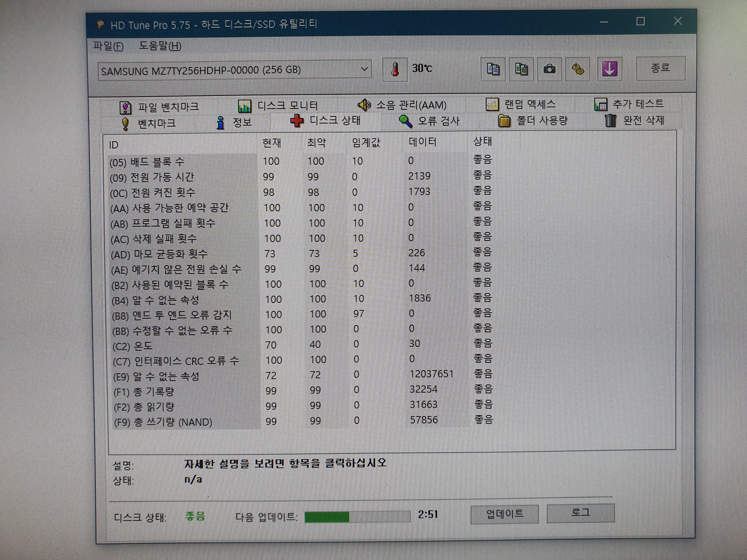Close the HD Tune Pro window
The image size is (747, 560).
point(678,21)
